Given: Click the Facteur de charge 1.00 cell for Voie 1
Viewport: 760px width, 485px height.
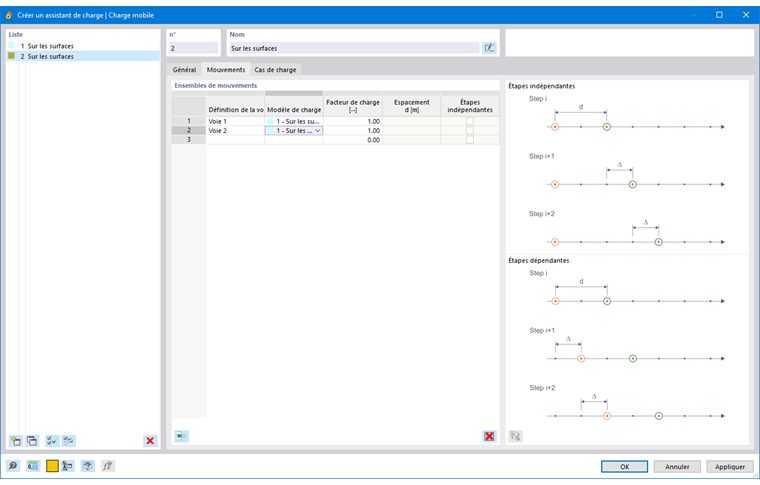Looking at the screenshot, I should click(x=353, y=121).
